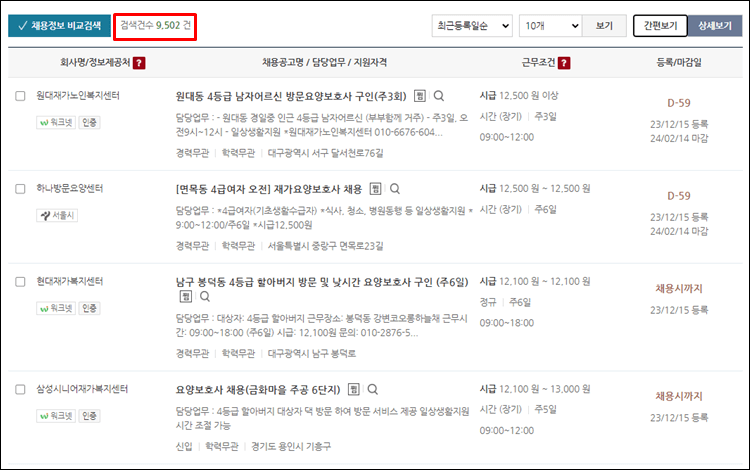
Task: Open the 면목동 4급여자 오전 재가요양보호사 posting
Action: tap(269, 189)
